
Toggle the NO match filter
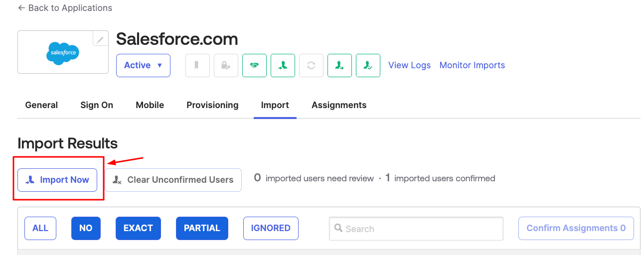tap(86, 228)
